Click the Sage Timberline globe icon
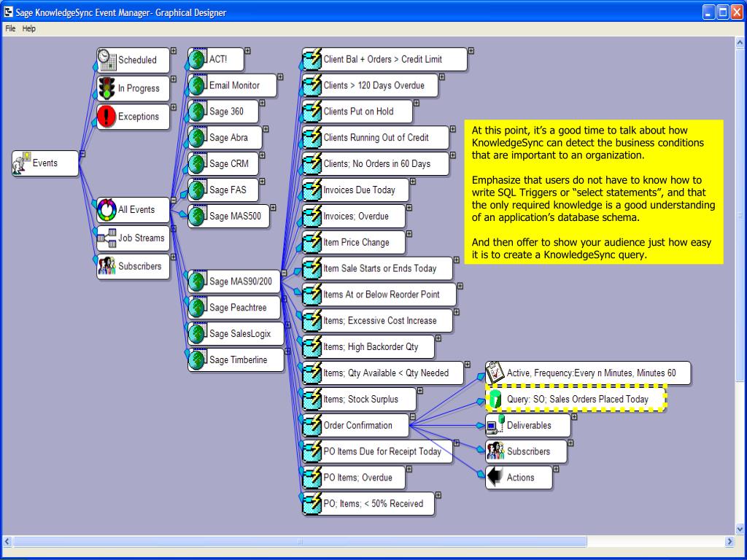Image resolution: width=747 pixels, height=560 pixels. (197, 360)
